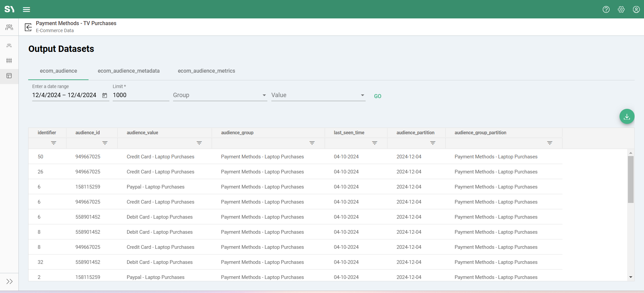Select the datasets table icon in sidebar

[x=9, y=76]
